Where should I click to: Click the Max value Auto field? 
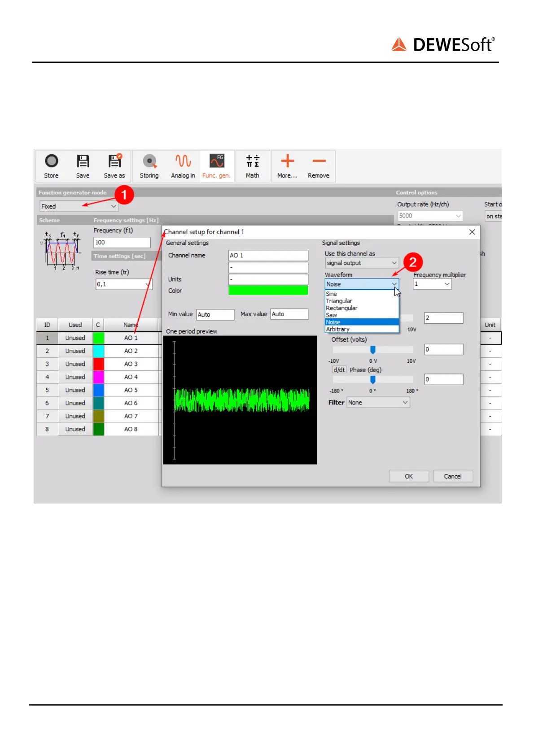coord(289,314)
